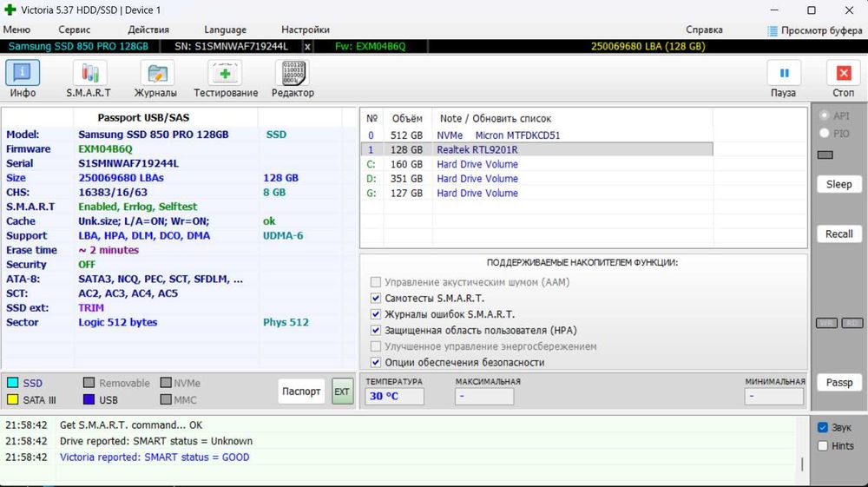The height and width of the screenshot is (487, 868).
Task: Click the Passp button
Action: click(x=838, y=383)
